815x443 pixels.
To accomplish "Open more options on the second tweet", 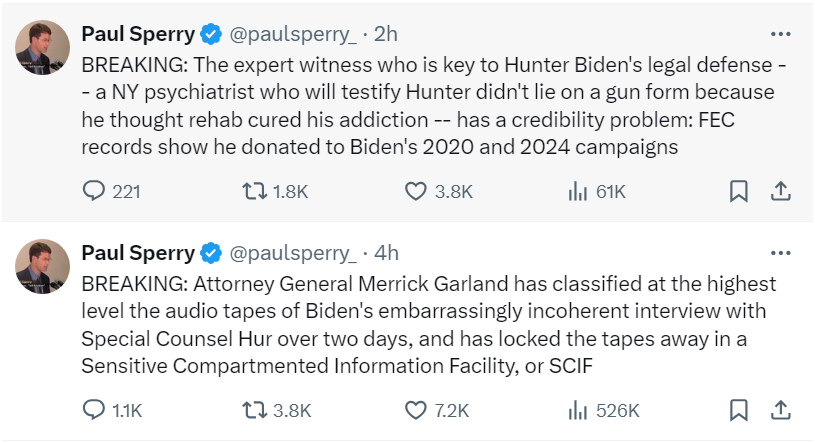I will coord(782,252).
